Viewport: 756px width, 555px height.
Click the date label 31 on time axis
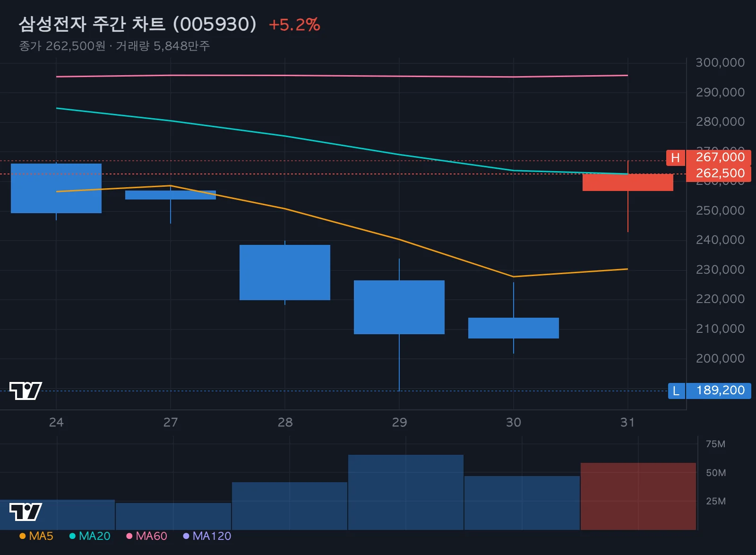(x=627, y=422)
